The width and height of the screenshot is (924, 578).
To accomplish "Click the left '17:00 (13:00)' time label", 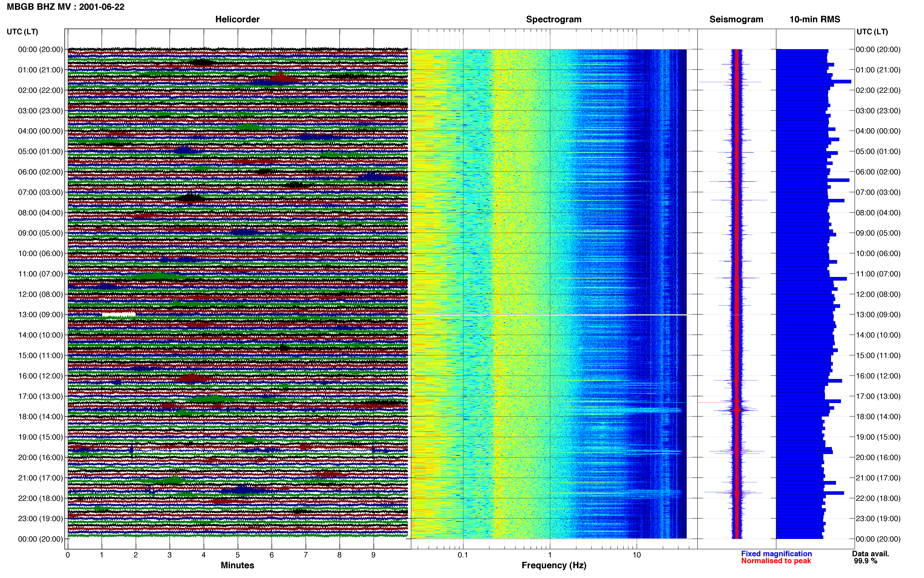I will [41, 396].
